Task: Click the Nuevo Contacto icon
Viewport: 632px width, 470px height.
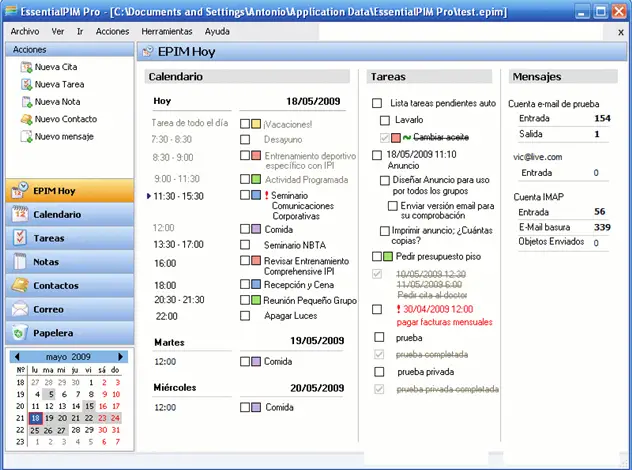Action: (27, 119)
